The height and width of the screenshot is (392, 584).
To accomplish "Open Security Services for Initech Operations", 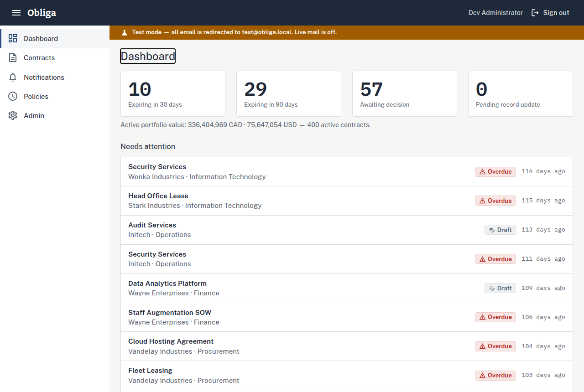I will click(x=347, y=259).
